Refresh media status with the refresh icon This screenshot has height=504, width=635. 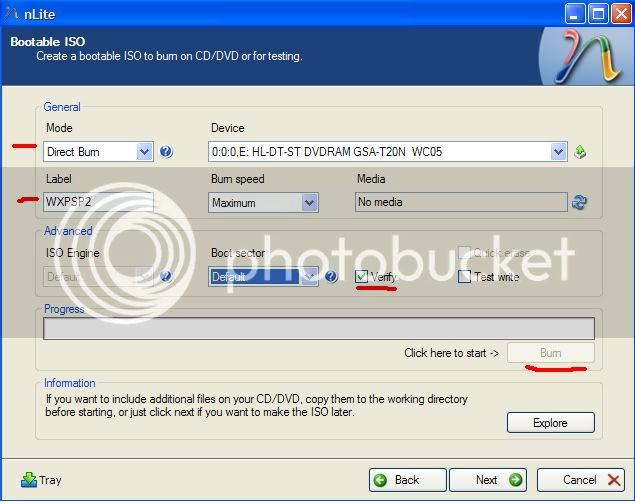579,203
